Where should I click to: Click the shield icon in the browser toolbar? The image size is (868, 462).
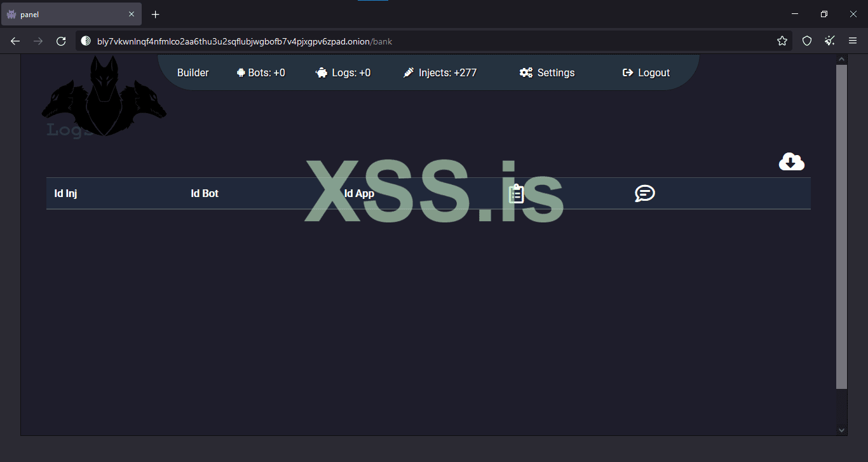pos(807,41)
